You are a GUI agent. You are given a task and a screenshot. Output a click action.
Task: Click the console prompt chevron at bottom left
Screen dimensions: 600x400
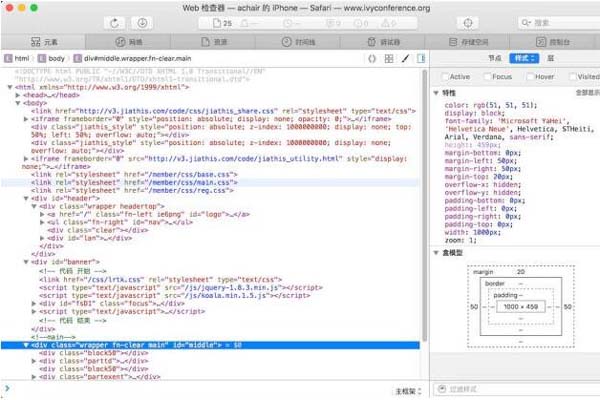pyautogui.click(x=7, y=389)
